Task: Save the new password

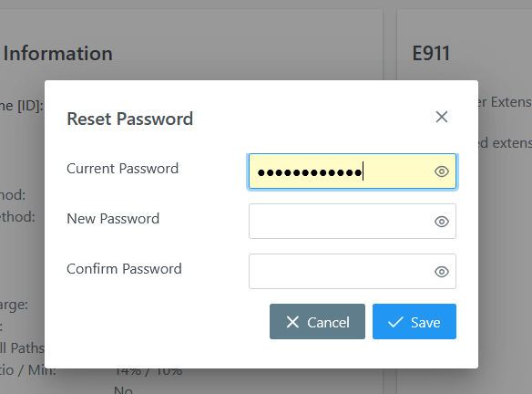Action: pos(414,321)
